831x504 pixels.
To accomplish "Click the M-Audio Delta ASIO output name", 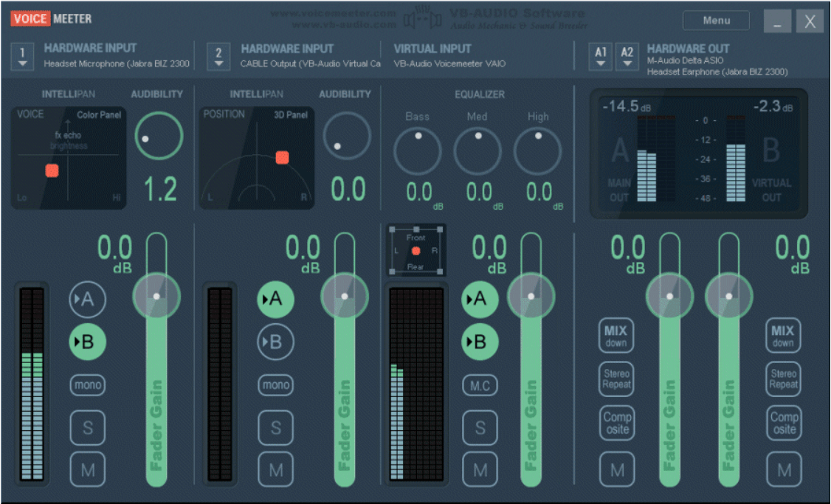I will click(686, 61).
